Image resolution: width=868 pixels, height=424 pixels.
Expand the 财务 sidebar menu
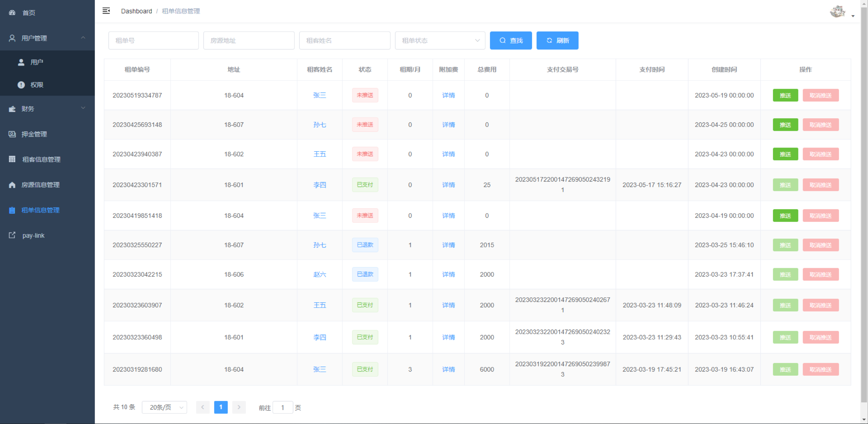[x=83, y=108]
